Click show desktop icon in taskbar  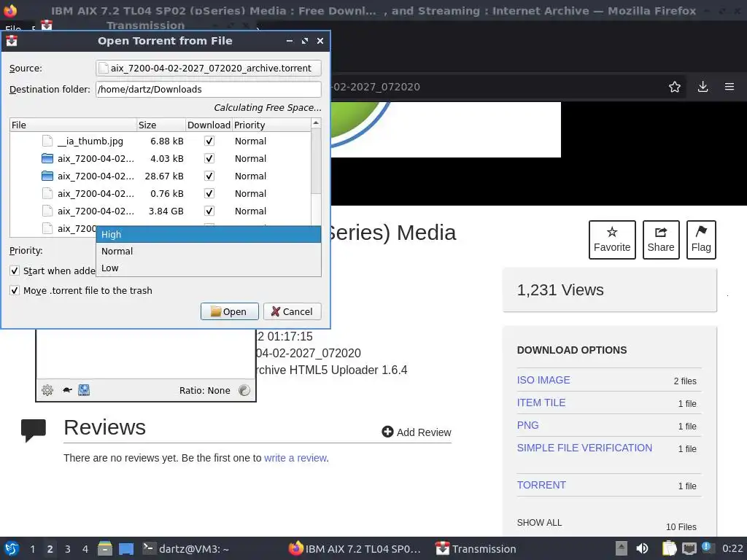pos(125,549)
